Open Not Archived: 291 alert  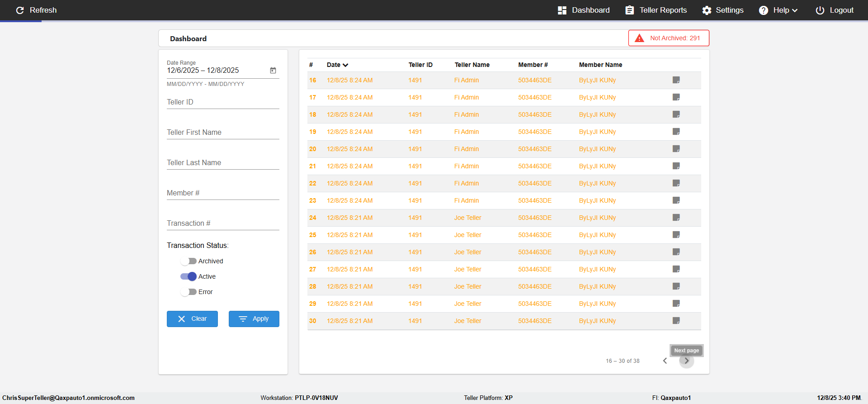(x=669, y=38)
